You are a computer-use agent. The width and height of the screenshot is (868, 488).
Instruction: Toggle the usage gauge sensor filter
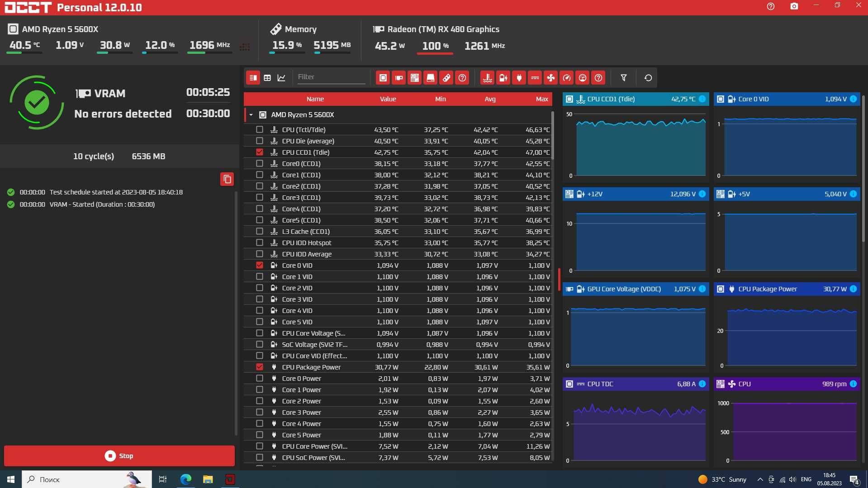(583, 78)
